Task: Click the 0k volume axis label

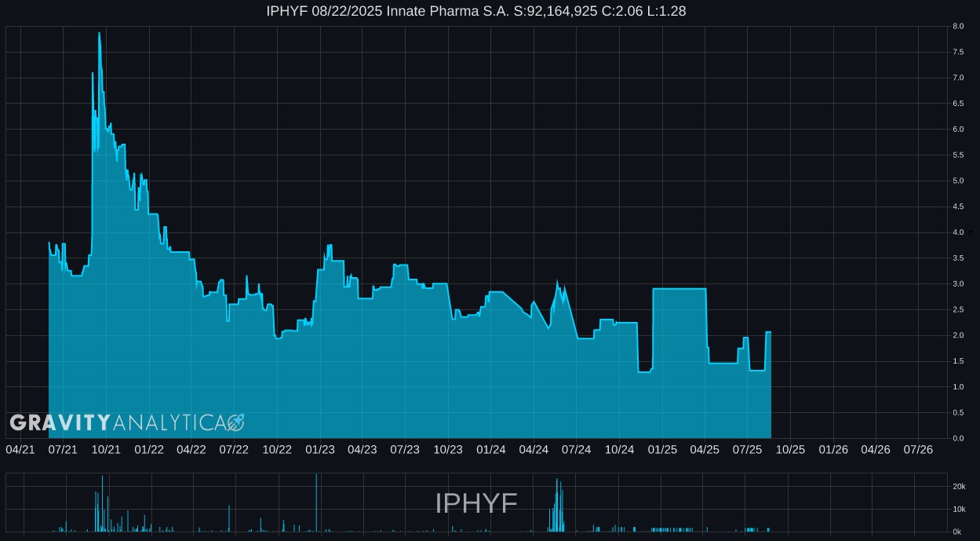Action: (957, 532)
